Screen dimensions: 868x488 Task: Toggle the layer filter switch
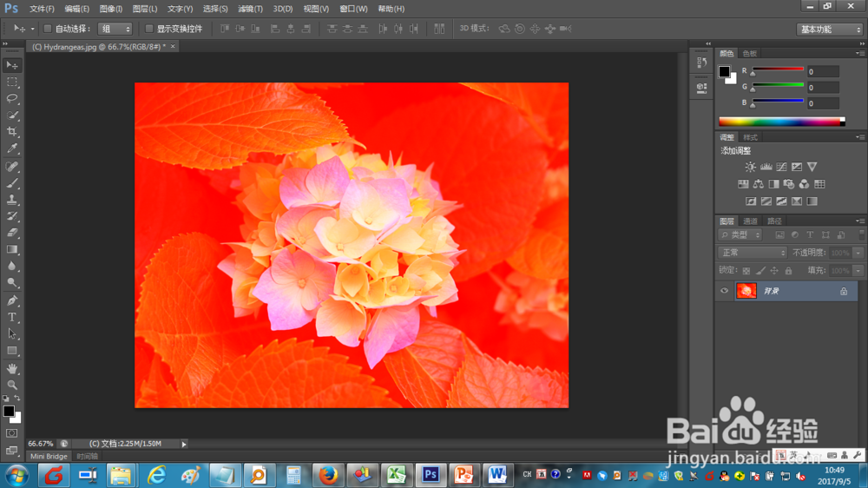coord(861,234)
